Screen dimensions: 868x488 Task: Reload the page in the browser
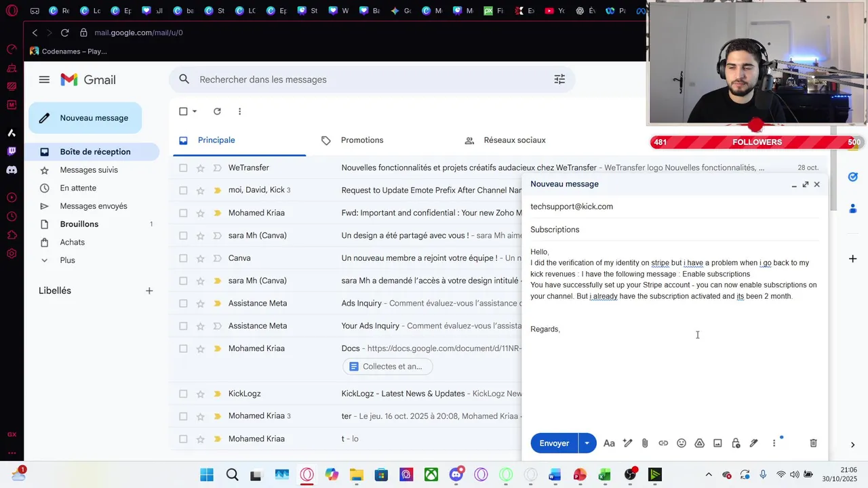coord(64,33)
